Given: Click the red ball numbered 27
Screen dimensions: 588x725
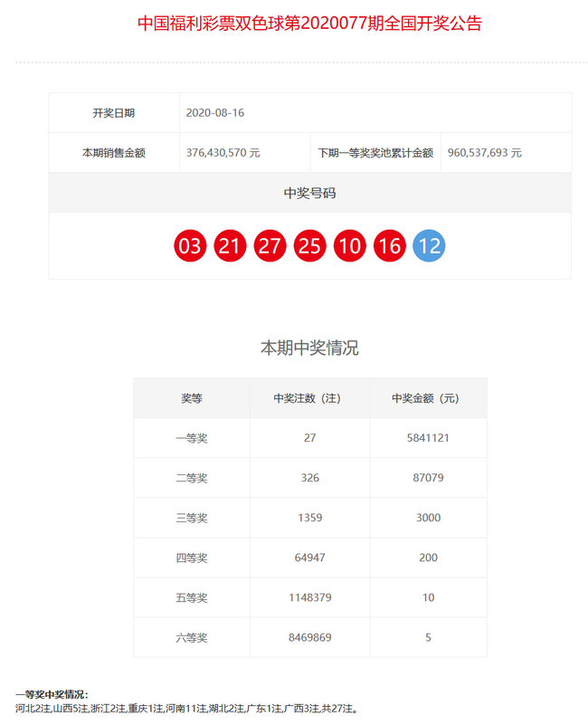Looking at the screenshot, I should (x=270, y=245).
